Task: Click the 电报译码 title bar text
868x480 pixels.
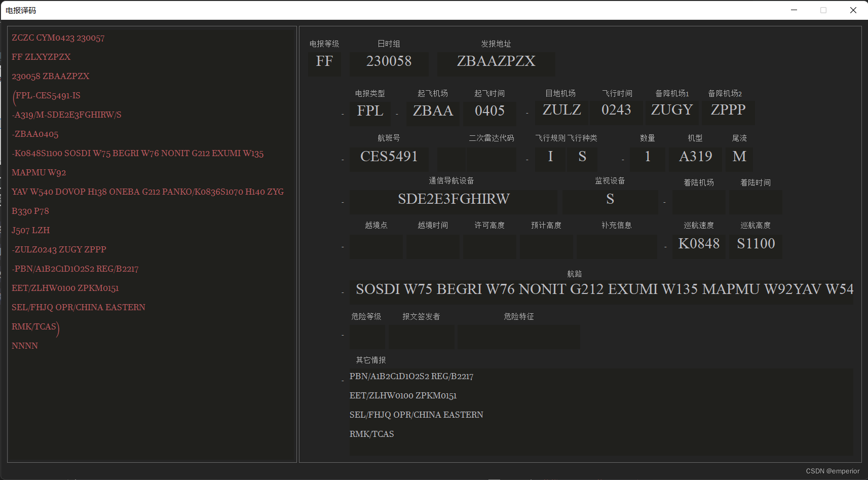Action: [21, 10]
